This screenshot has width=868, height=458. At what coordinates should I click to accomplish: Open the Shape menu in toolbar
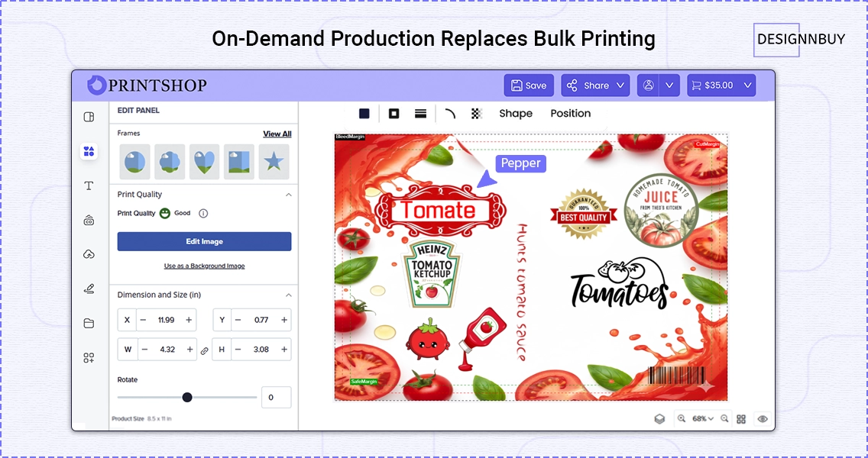point(515,114)
